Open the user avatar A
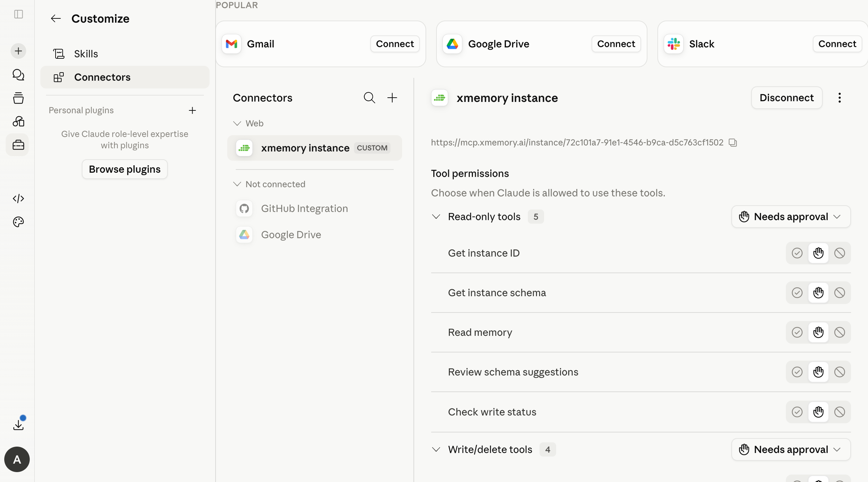Image resolution: width=868 pixels, height=482 pixels. pyautogui.click(x=17, y=459)
